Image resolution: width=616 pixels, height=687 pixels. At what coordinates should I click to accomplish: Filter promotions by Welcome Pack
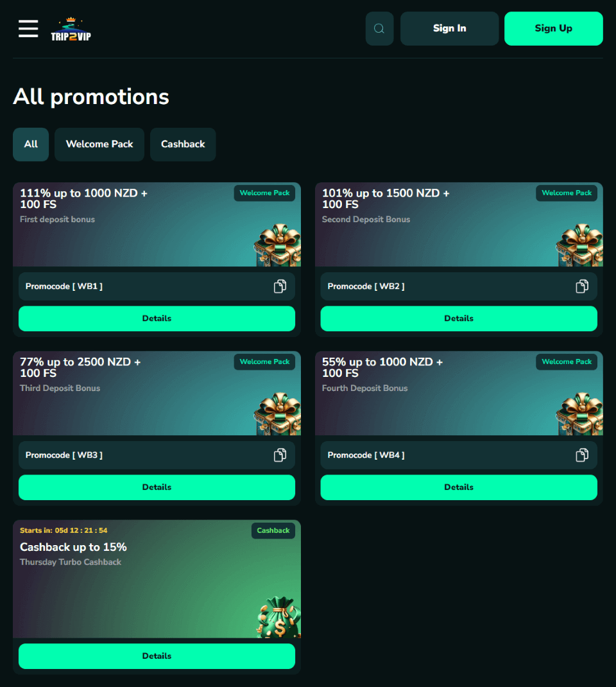pyautogui.click(x=99, y=144)
